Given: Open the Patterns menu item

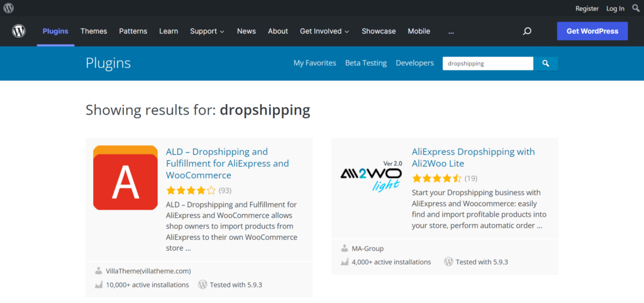Looking at the screenshot, I should [133, 31].
